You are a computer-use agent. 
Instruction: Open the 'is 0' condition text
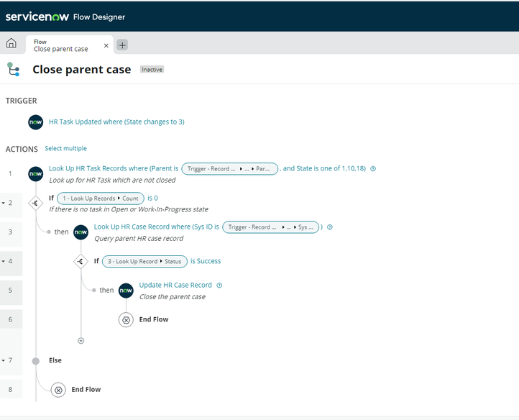pos(152,198)
